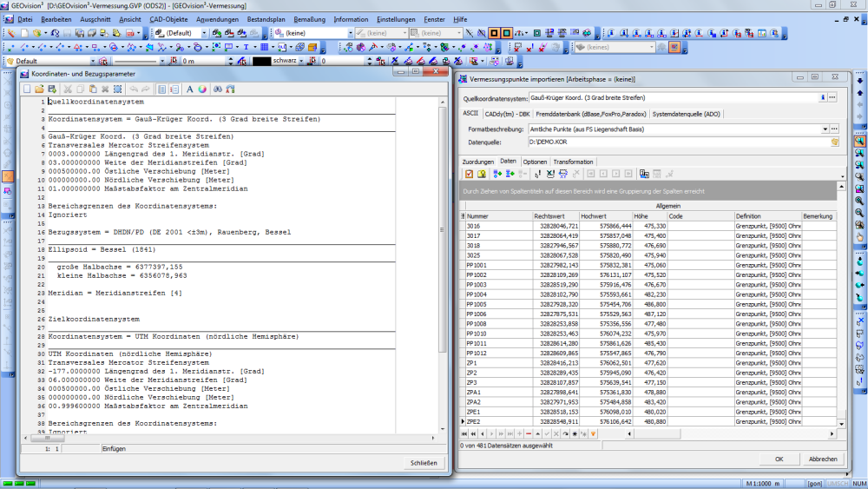Click the orange square snap icon in top toolbar
Screen dimensions: 868x489
(x=494, y=33)
